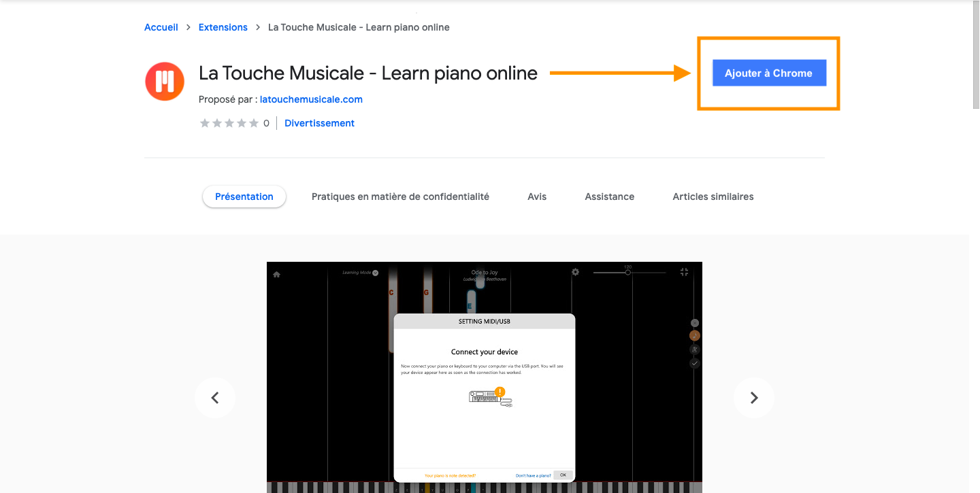980x493 pixels.
Task: Visit the latouchemusicale.com publisher link
Action: (311, 99)
